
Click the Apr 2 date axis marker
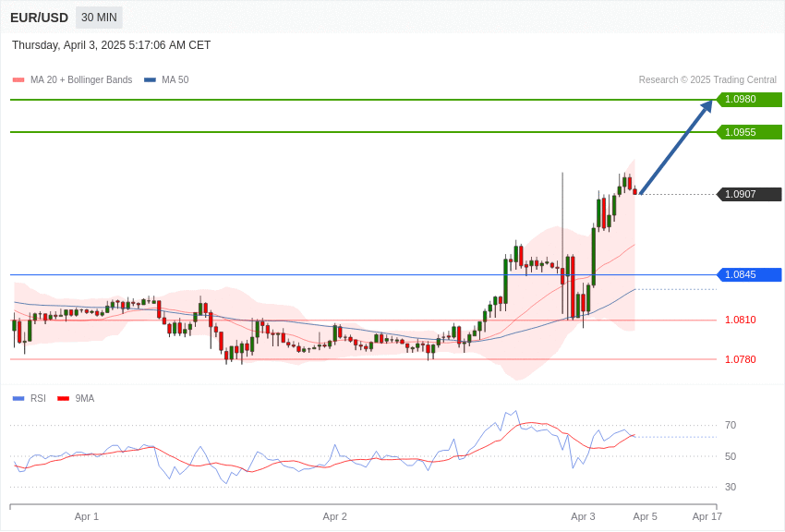click(334, 516)
